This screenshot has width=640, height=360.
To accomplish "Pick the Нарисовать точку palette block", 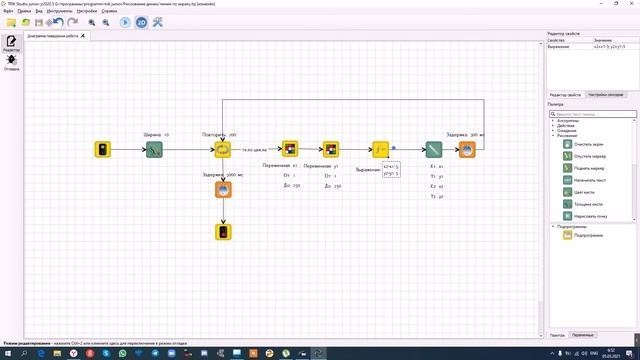I will (585, 216).
